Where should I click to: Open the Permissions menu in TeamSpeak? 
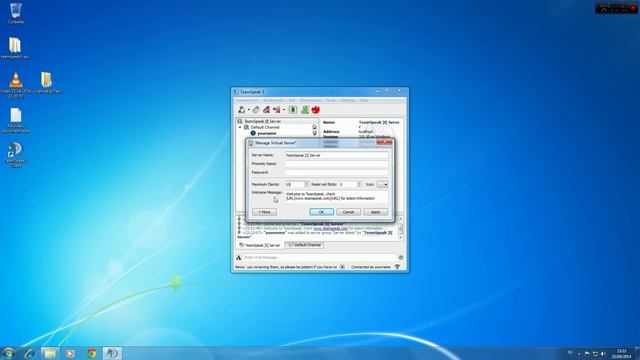tap(310, 100)
